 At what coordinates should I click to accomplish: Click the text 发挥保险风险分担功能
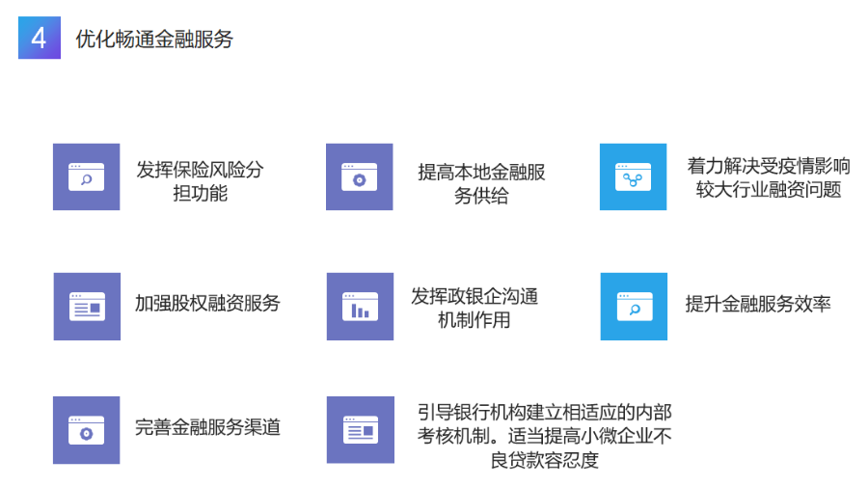pos(200,181)
